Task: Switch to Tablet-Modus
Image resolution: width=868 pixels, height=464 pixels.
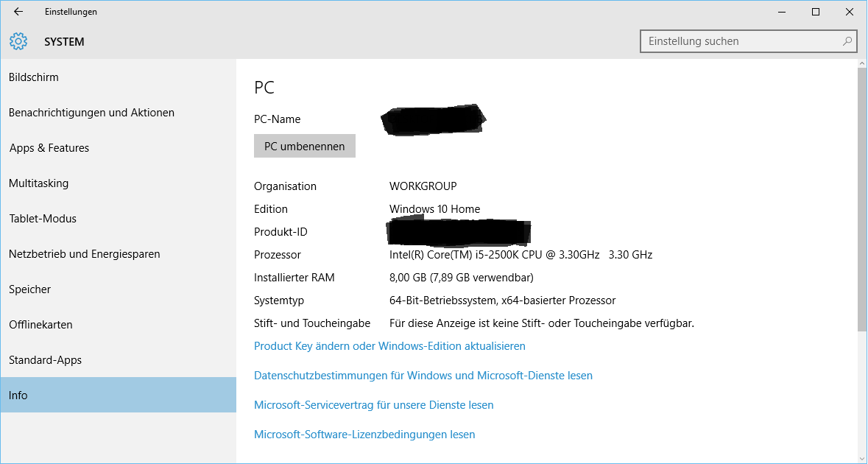Action: 118,219
